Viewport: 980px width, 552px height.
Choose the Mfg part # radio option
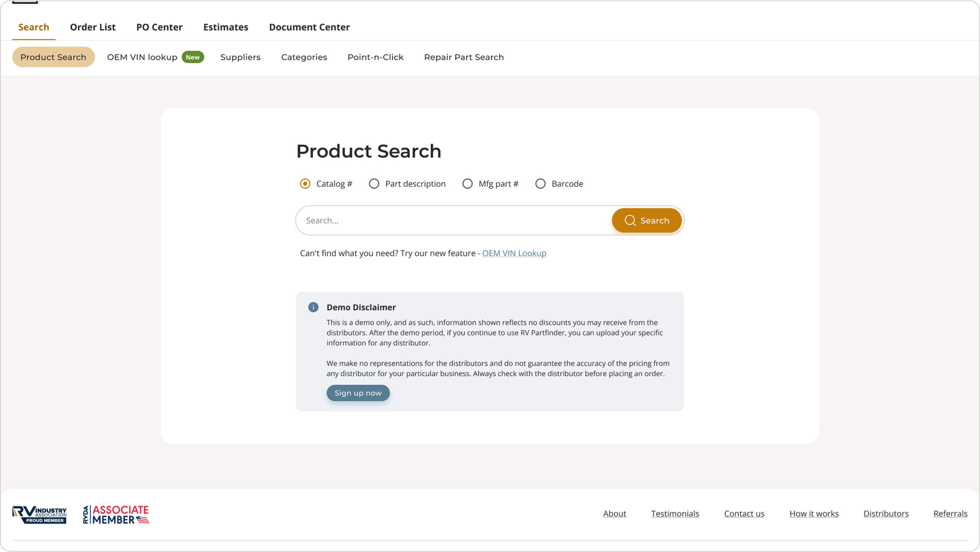(x=468, y=184)
